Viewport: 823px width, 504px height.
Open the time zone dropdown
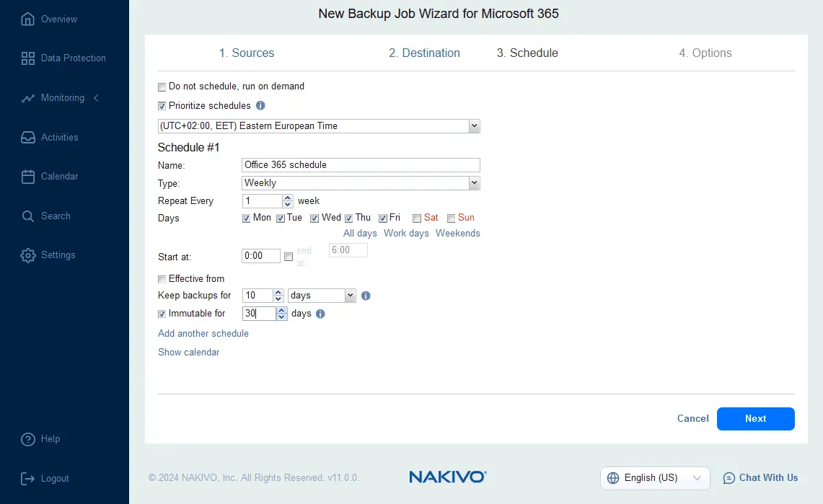[474, 126]
